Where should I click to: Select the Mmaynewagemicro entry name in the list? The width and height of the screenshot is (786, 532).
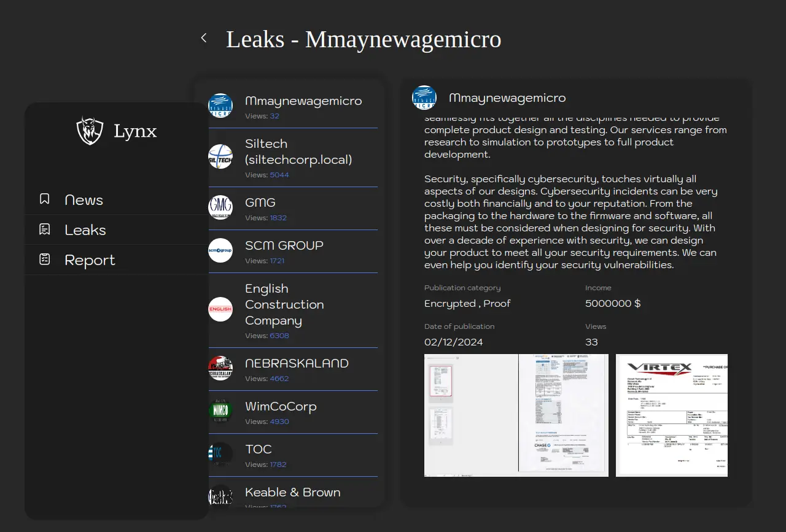(x=303, y=101)
